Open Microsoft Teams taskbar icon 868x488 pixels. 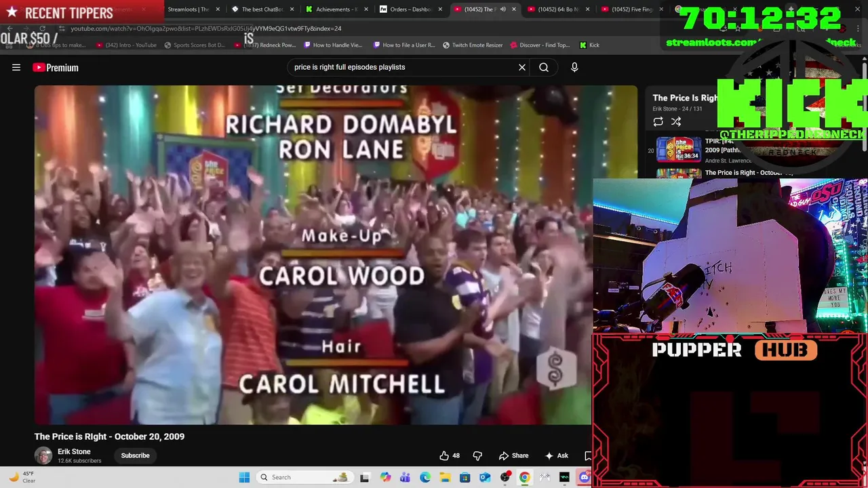[405, 477]
